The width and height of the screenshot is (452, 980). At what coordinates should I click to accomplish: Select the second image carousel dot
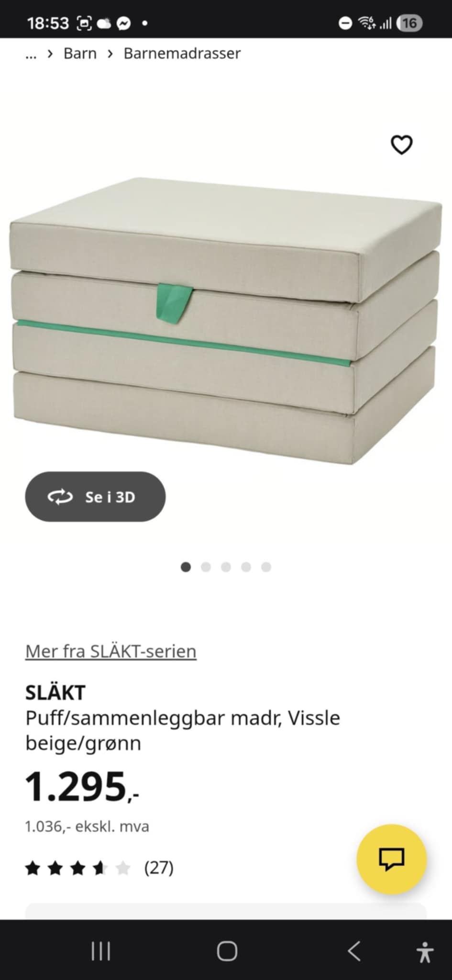206,567
